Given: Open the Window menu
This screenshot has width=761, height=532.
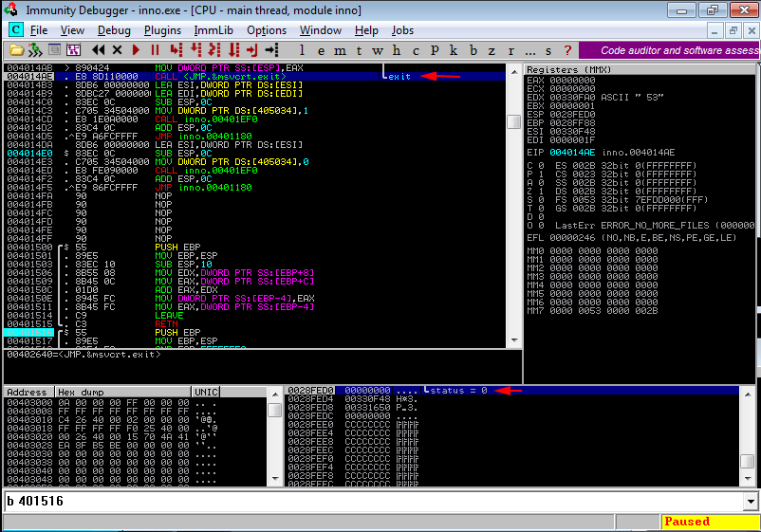Looking at the screenshot, I should pyautogui.click(x=321, y=30).
